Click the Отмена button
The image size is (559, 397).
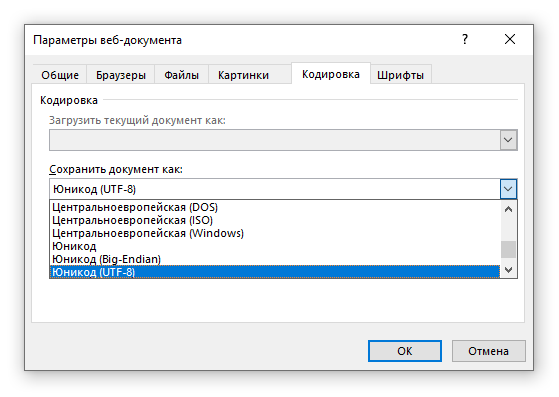(x=488, y=351)
